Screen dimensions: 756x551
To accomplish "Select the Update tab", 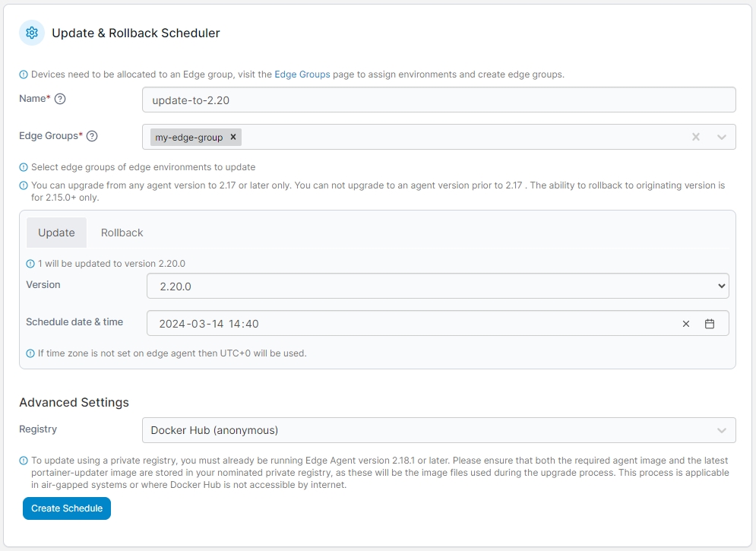I will (56, 233).
